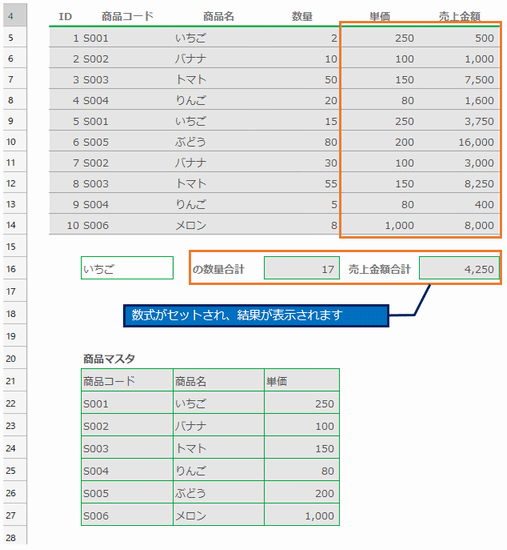
Task: Select S006 in the 商品マスタ table
Action: tap(127, 515)
